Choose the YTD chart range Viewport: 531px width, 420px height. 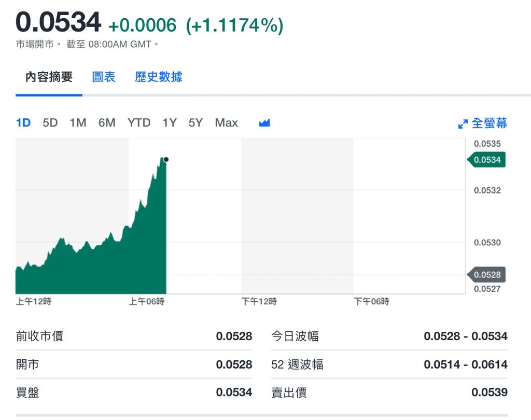pos(138,122)
